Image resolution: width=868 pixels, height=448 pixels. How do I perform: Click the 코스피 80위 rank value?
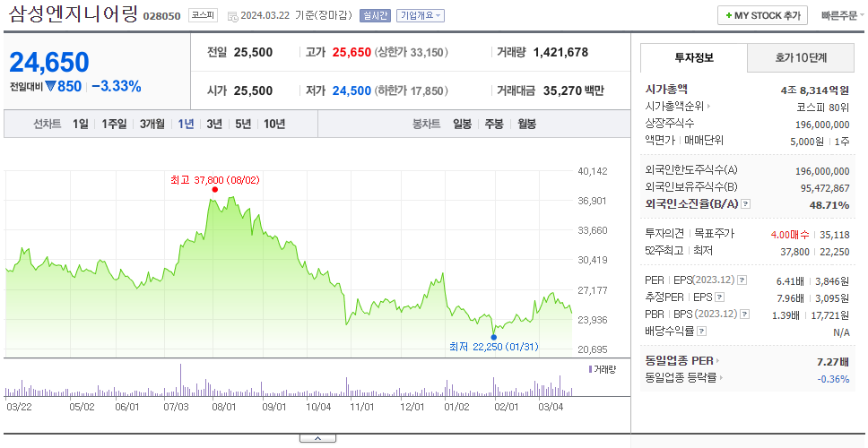pos(823,108)
